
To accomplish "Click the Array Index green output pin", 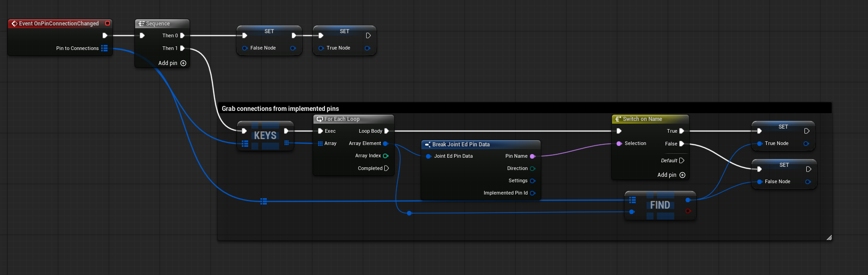I will tap(386, 156).
